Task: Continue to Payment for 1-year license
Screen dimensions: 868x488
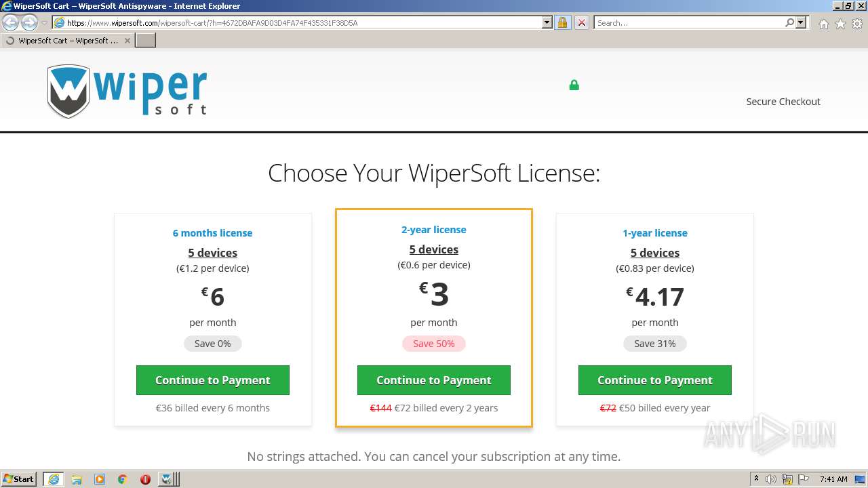Action: [x=655, y=380]
